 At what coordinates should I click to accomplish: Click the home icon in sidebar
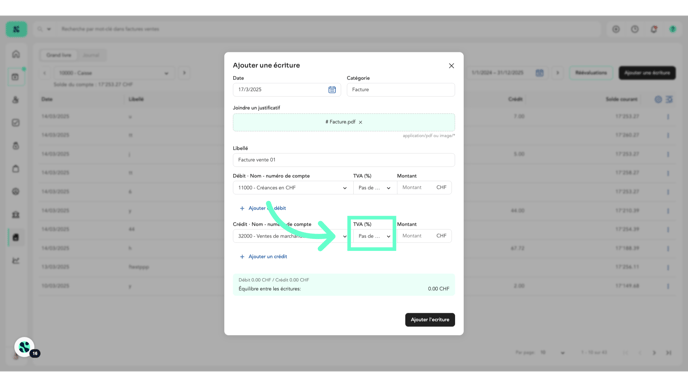(x=16, y=54)
